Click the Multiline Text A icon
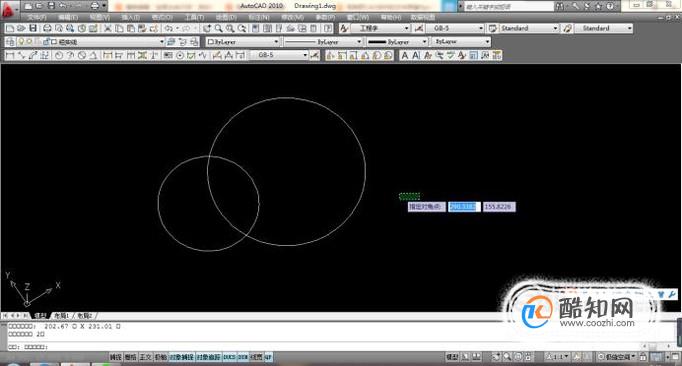682x366 pixels. coord(405,55)
